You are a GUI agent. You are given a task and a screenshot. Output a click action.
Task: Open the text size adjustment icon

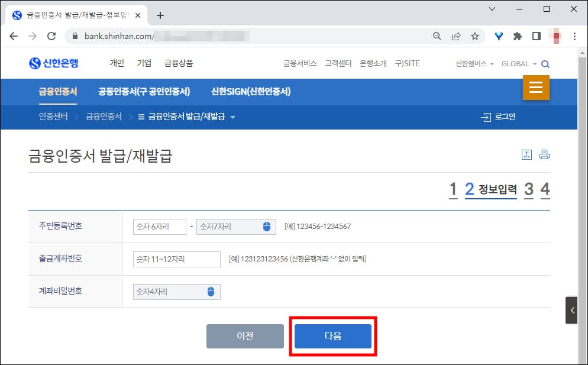coord(527,154)
